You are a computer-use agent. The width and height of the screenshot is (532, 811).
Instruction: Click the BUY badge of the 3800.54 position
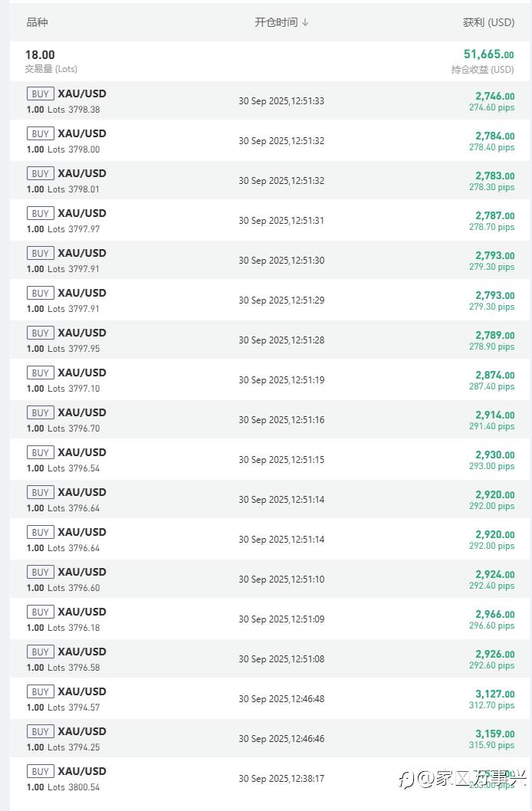click(40, 771)
